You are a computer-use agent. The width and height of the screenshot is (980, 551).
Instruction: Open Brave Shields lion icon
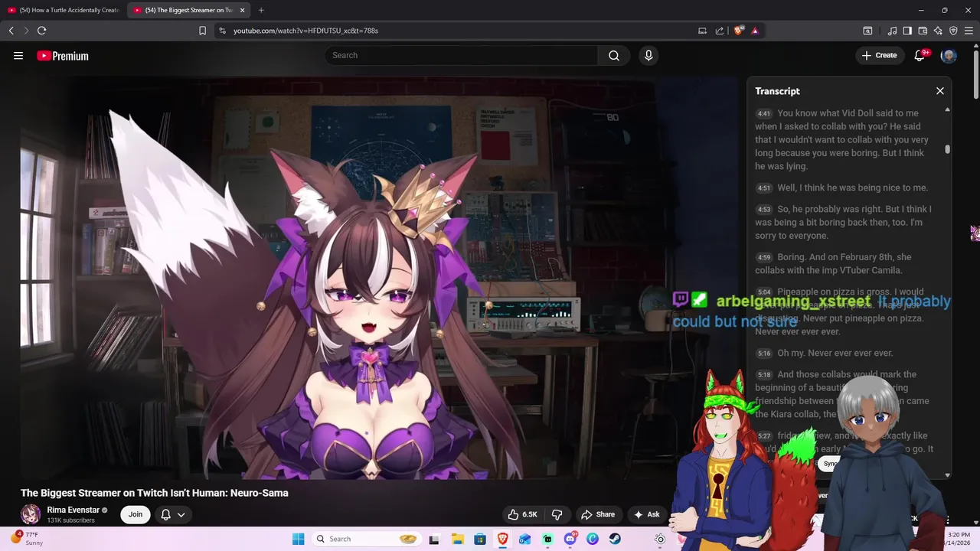738,31
